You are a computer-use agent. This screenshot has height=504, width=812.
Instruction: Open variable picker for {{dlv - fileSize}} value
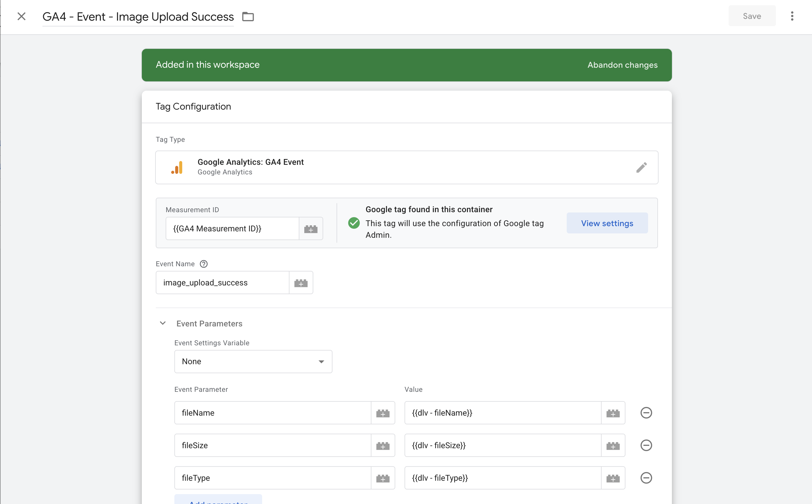tap(613, 445)
